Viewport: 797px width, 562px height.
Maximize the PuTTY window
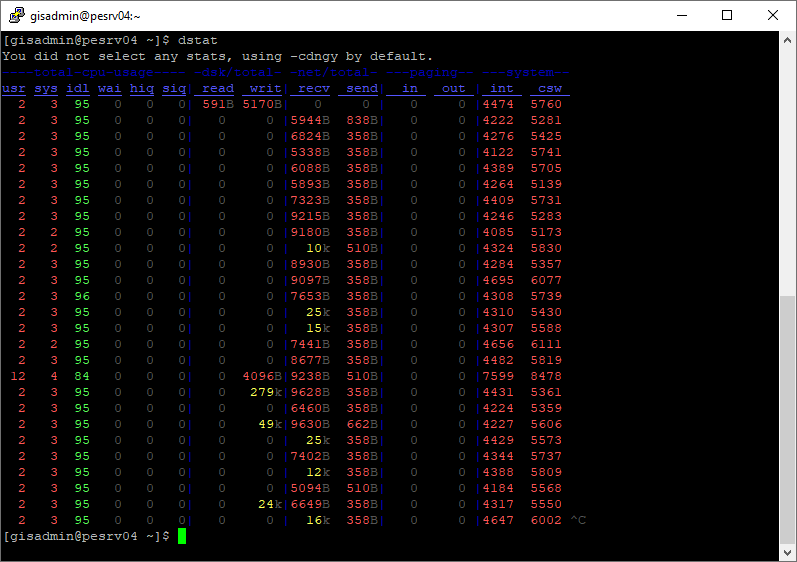[x=727, y=15]
